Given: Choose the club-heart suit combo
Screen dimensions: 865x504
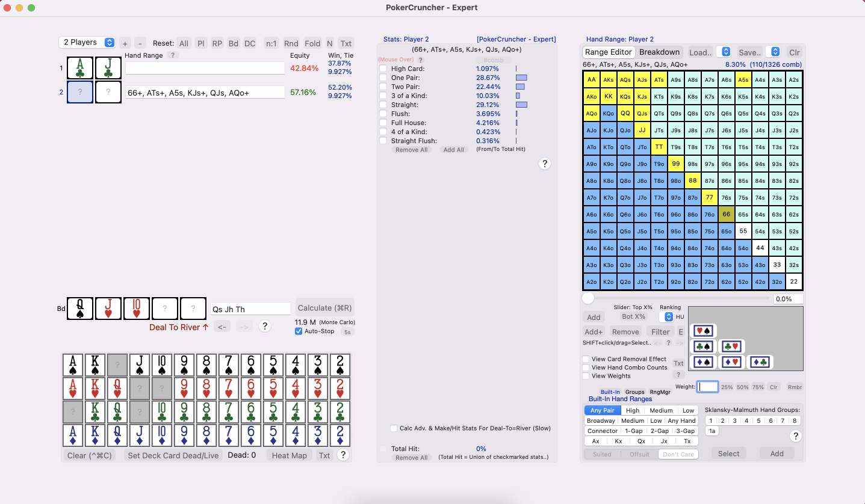Looking at the screenshot, I should (x=731, y=346).
